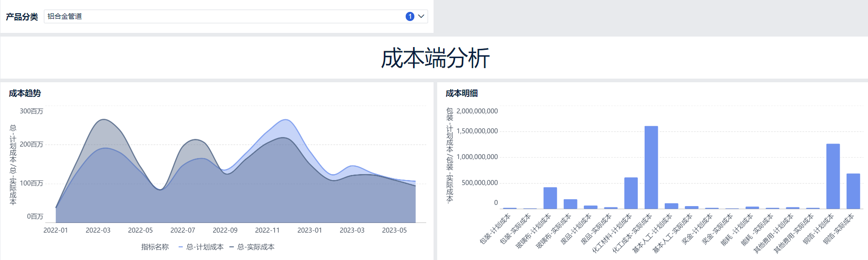Click the 2022-03 peak on area chart
The width and height of the screenshot is (868, 260).
pyautogui.click(x=104, y=120)
